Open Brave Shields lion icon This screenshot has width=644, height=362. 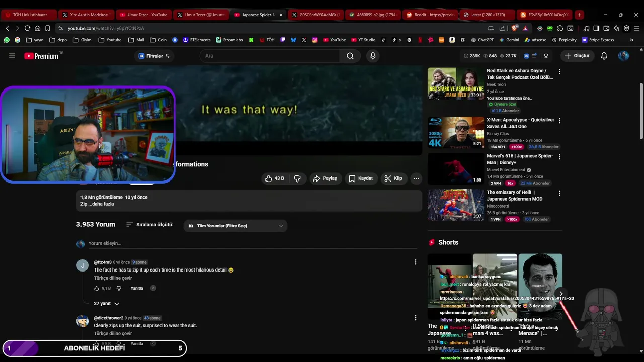coord(515,28)
